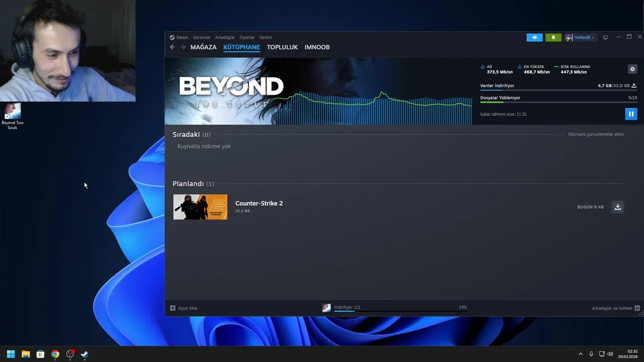644x362 pixels.
Task: Click the network tray icon
Action: [602, 354]
